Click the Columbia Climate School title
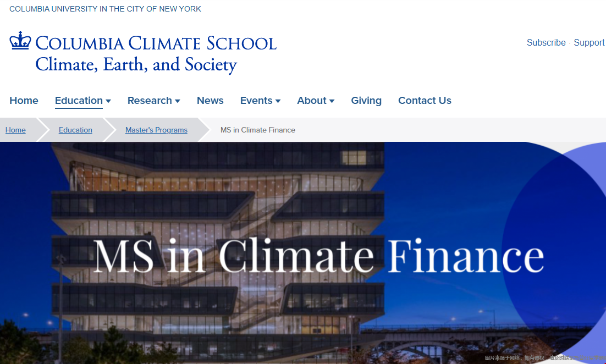Screen dimensions: 606x364 click(x=156, y=43)
